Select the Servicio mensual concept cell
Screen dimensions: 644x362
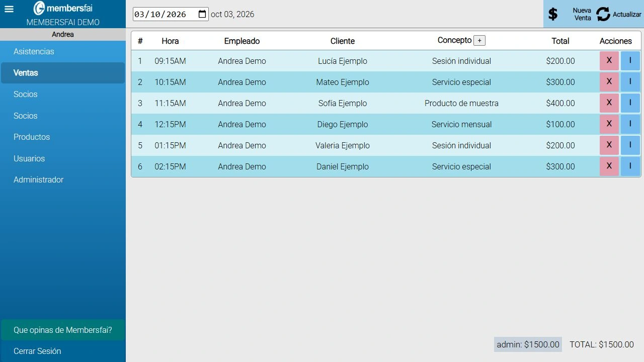(x=461, y=124)
